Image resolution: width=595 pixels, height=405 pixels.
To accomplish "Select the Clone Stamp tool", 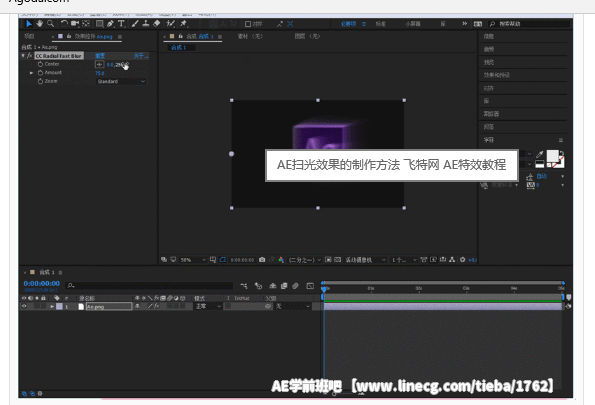I will click(x=145, y=24).
